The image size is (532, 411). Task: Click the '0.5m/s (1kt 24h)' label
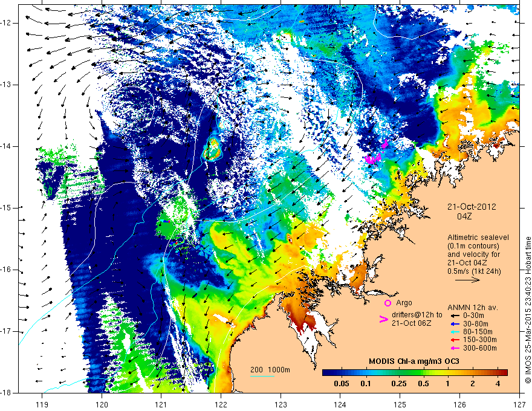pyautogui.click(x=474, y=271)
